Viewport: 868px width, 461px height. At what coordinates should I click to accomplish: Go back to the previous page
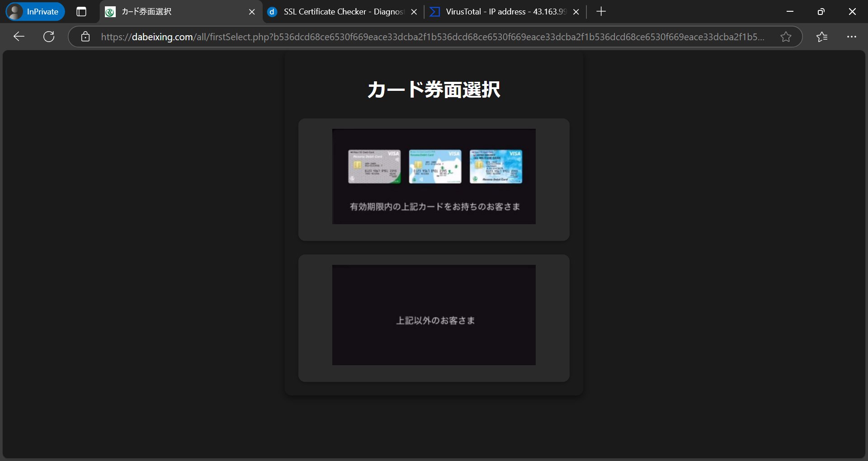pos(19,37)
